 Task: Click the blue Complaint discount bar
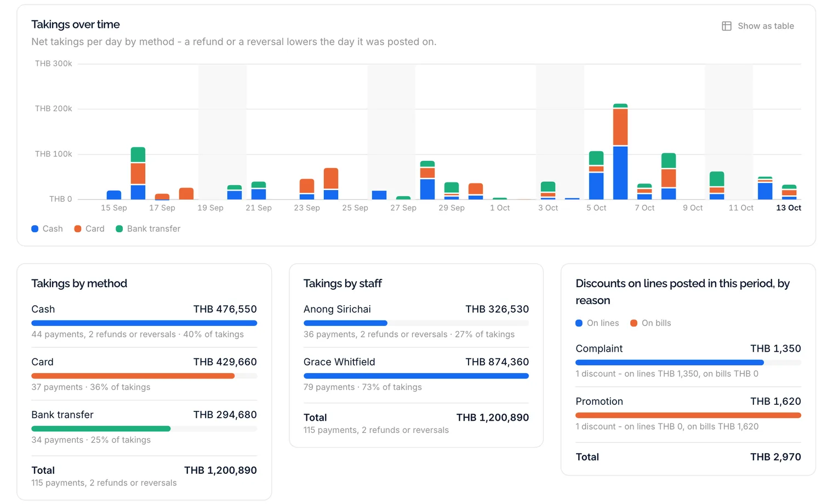[x=670, y=363]
